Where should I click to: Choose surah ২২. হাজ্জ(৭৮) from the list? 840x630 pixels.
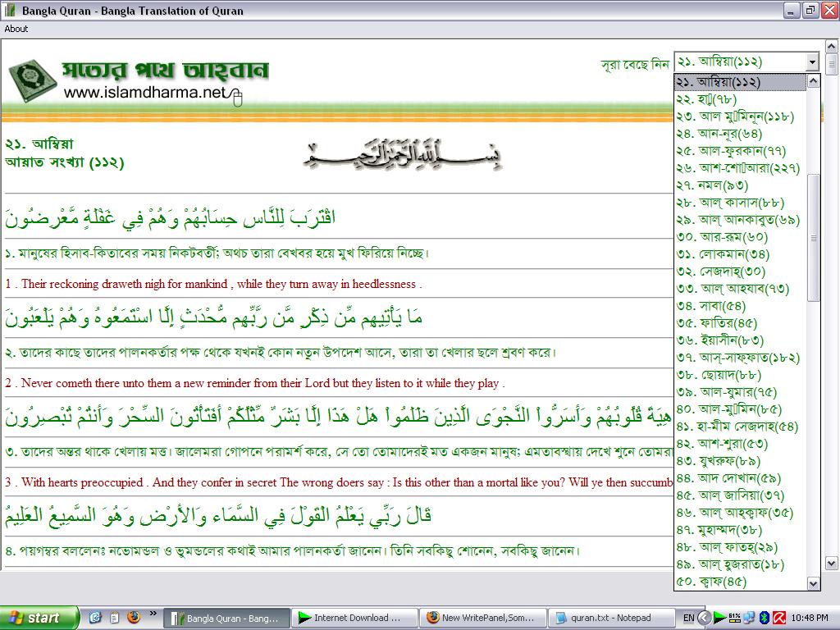click(740, 99)
